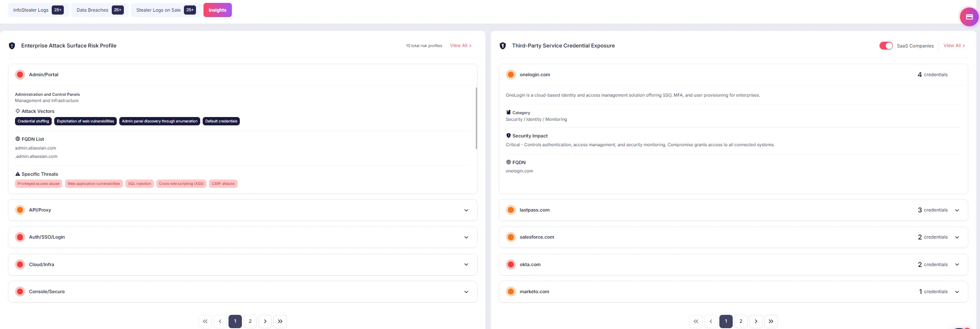Jump to last page of risk profiles
This screenshot has height=329, width=980.
tap(280, 321)
